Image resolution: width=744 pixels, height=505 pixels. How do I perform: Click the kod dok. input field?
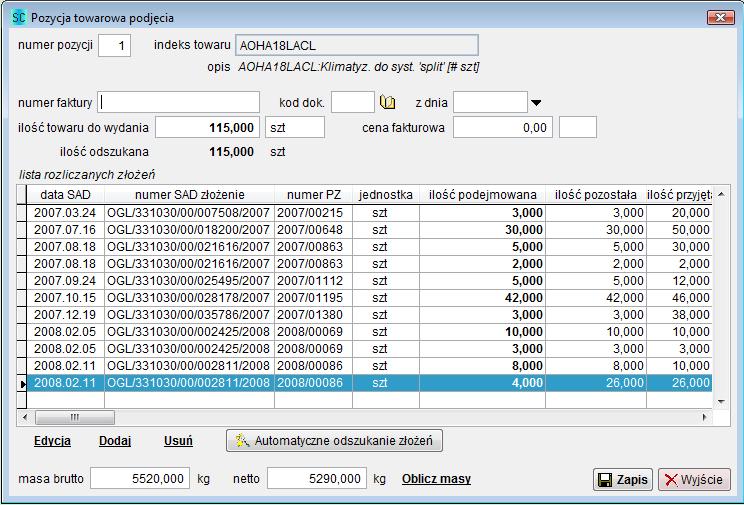[353, 102]
